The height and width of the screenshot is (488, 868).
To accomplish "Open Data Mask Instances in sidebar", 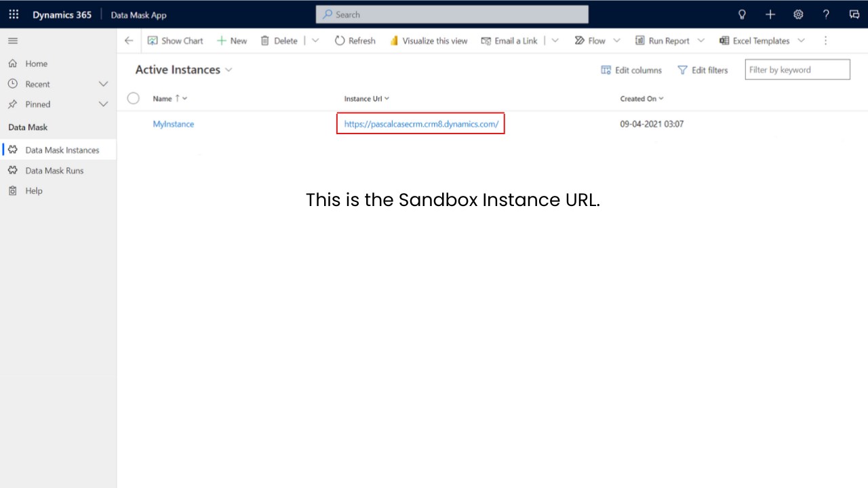I will [58, 150].
